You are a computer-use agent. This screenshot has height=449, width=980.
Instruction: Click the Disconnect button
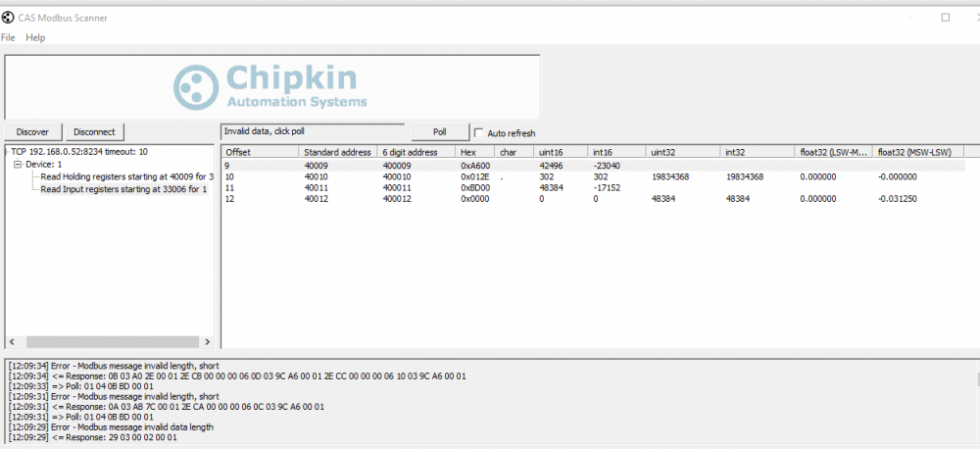click(x=94, y=132)
